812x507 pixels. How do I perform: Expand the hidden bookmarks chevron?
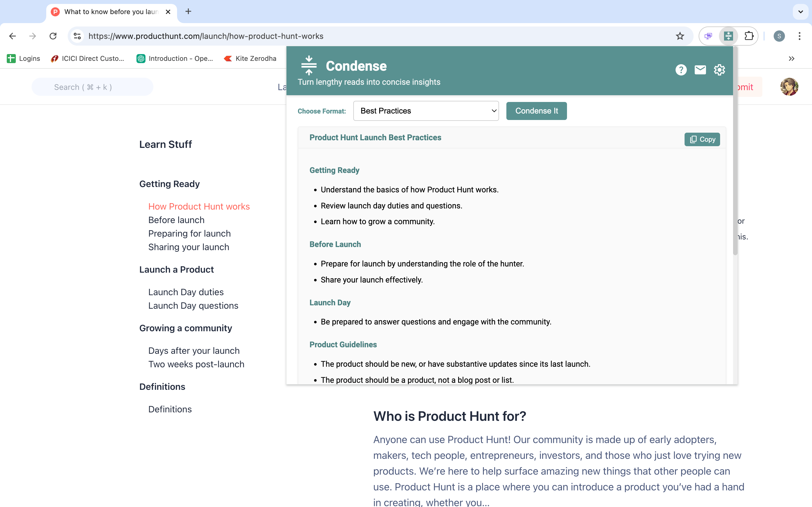(x=791, y=59)
